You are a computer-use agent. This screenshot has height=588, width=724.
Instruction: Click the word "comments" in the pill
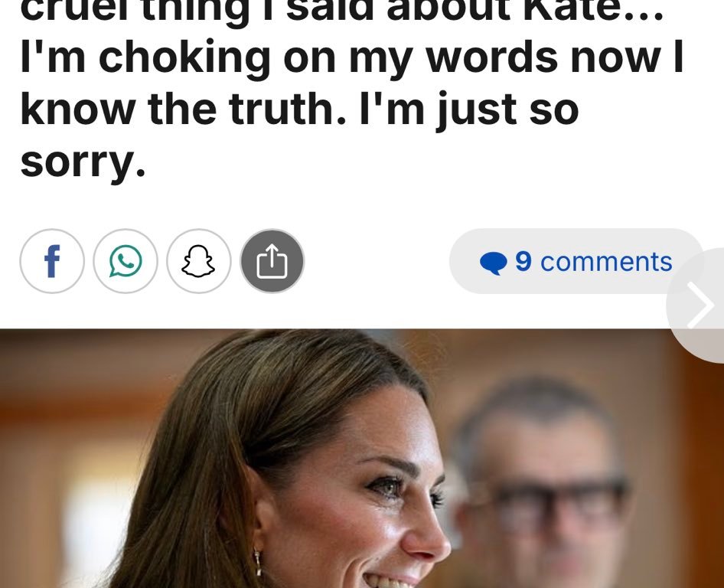[x=606, y=262]
